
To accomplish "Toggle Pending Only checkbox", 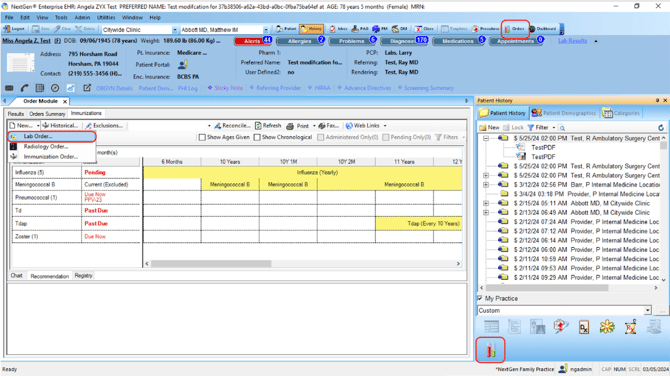I will click(385, 138).
